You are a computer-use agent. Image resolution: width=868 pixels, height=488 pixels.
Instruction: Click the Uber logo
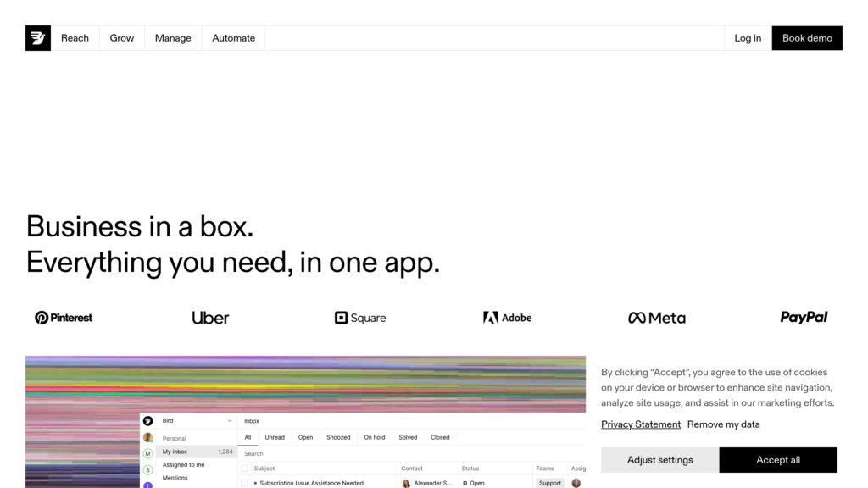click(210, 318)
